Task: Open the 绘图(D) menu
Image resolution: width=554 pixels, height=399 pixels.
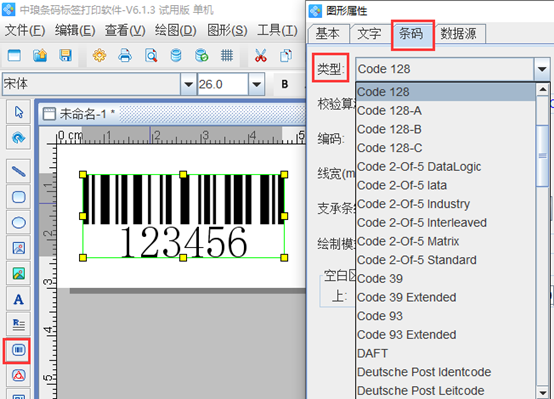Action: click(x=176, y=30)
